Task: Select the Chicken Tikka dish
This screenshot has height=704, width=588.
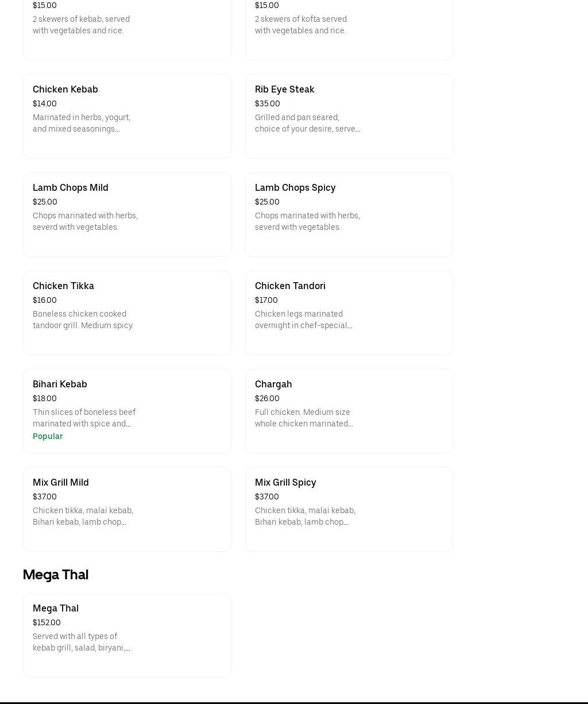Action: (126, 313)
